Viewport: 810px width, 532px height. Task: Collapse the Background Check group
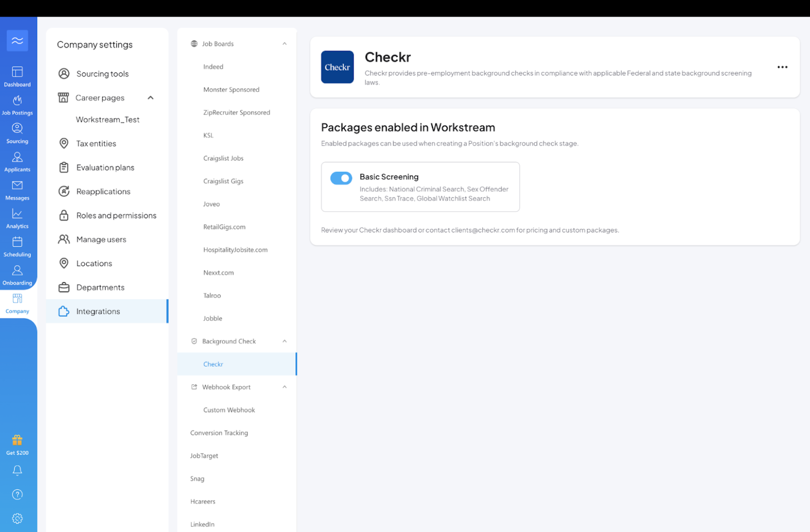pyautogui.click(x=284, y=341)
